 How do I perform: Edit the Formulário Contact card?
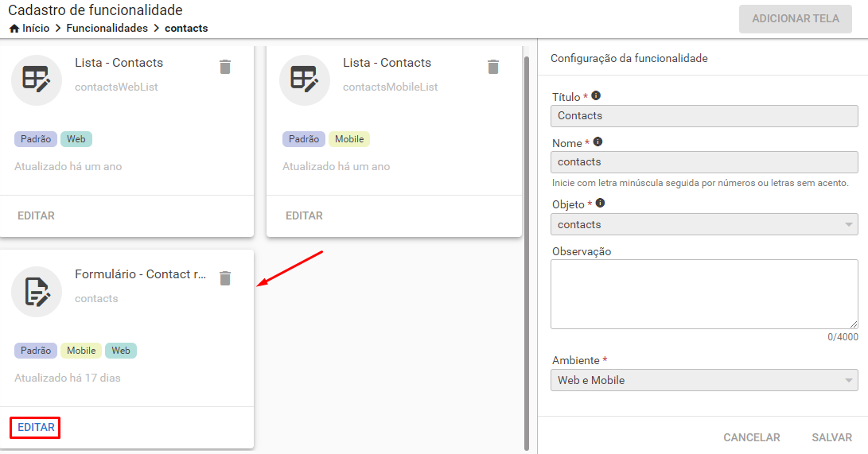pyautogui.click(x=36, y=428)
